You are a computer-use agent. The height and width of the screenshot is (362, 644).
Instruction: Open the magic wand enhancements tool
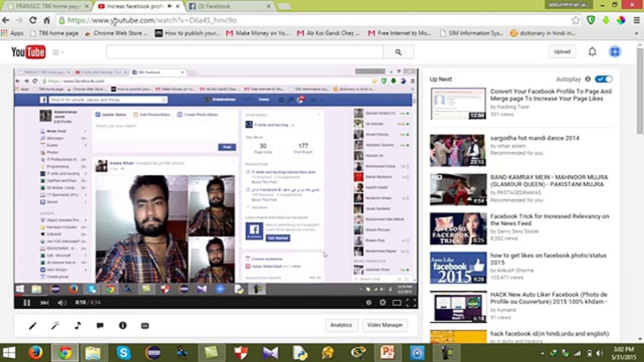pos(55,325)
